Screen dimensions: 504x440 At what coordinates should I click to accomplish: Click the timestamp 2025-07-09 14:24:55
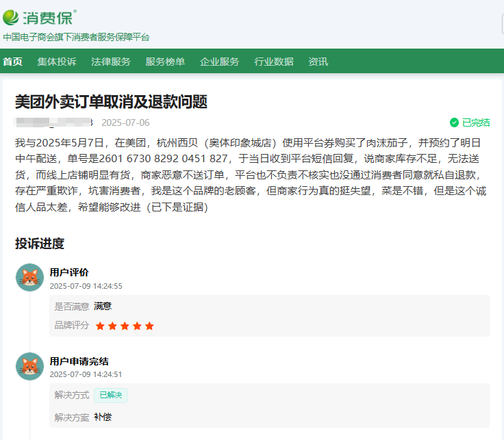pos(86,286)
